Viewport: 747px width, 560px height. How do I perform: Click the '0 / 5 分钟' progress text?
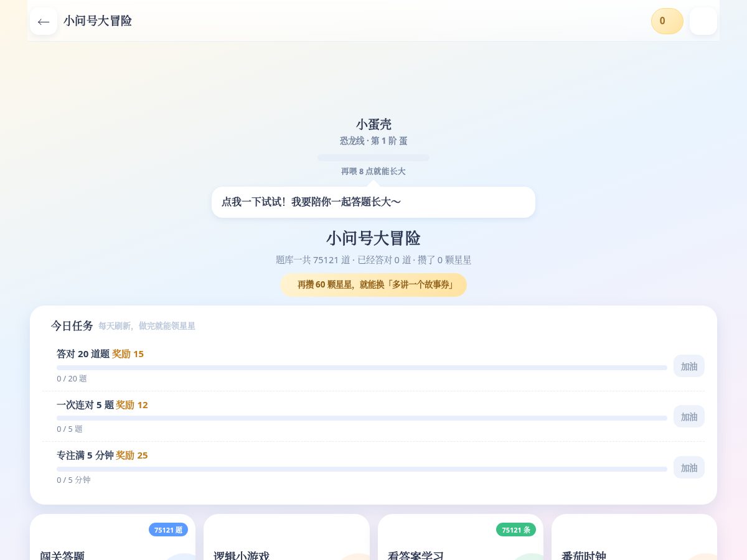coord(73,480)
